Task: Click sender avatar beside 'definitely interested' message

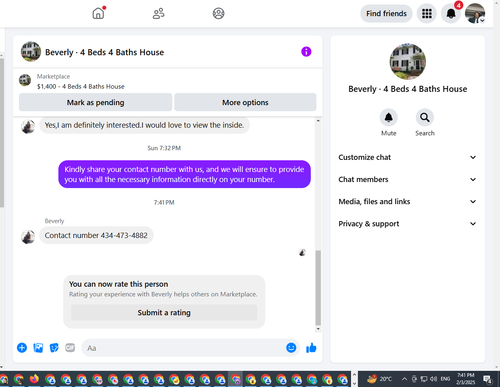Action: pyautogui.click(x=28, y=127)
